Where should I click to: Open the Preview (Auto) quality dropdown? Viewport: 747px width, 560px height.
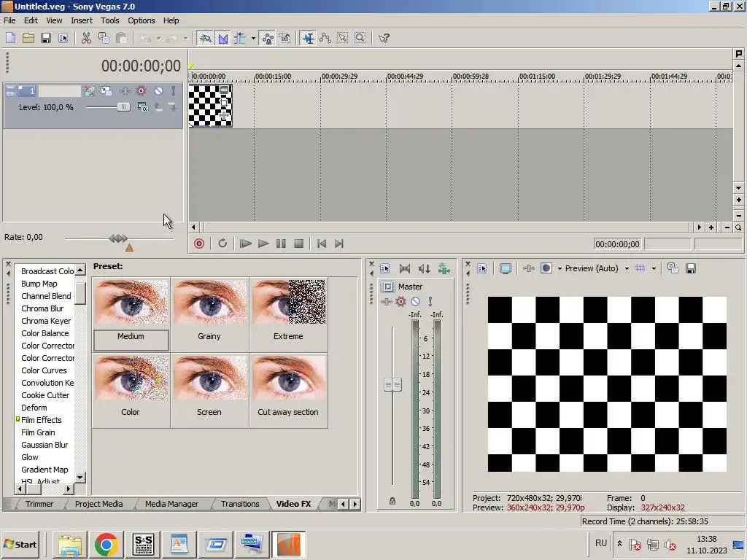click(x=626, y=268)
